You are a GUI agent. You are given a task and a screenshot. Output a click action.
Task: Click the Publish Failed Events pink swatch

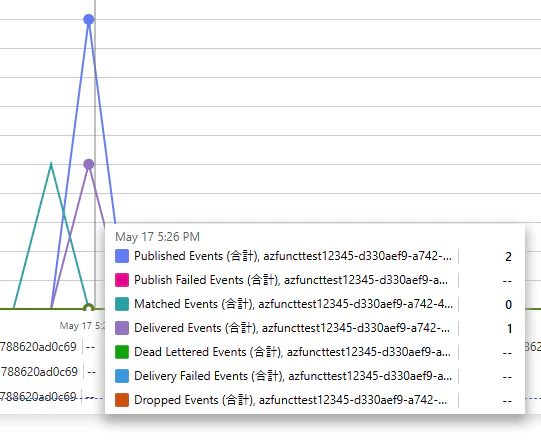pos(122,280)
